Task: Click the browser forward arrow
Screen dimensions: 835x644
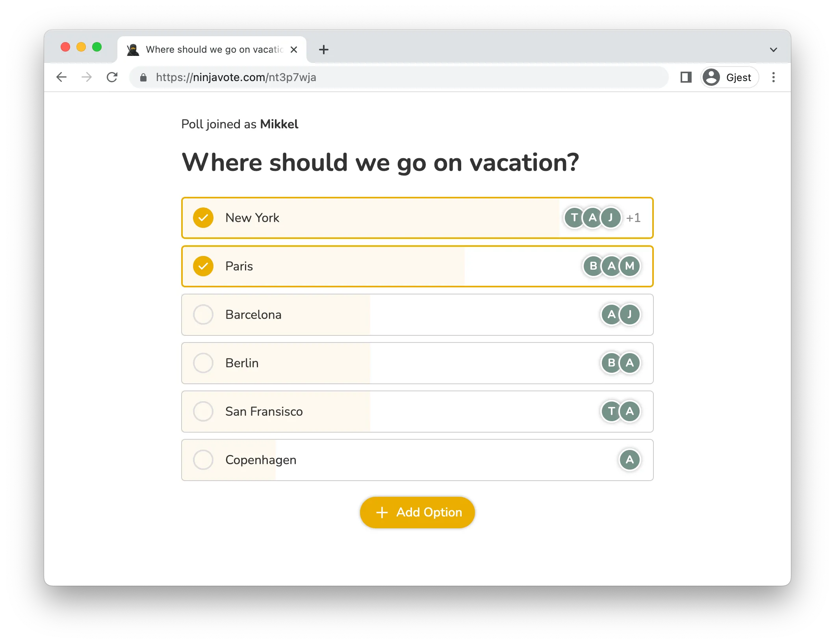Action: (87, 77)
